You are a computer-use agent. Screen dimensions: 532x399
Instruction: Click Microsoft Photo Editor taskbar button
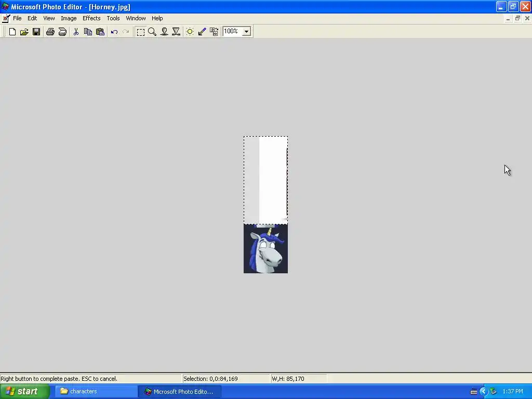point(179,392)
